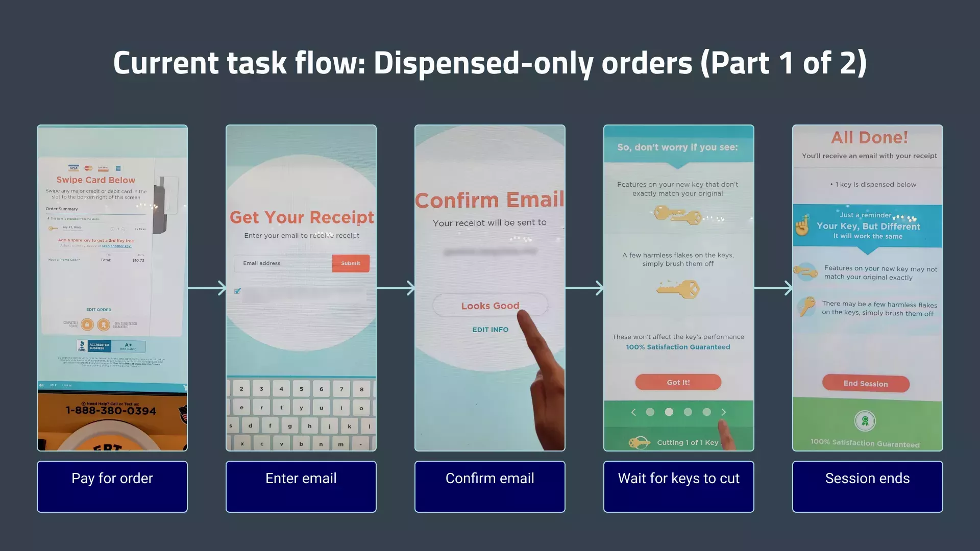Click the right arrow carousel navigation
Screen dimensions: 980x551
coord(723,411)
